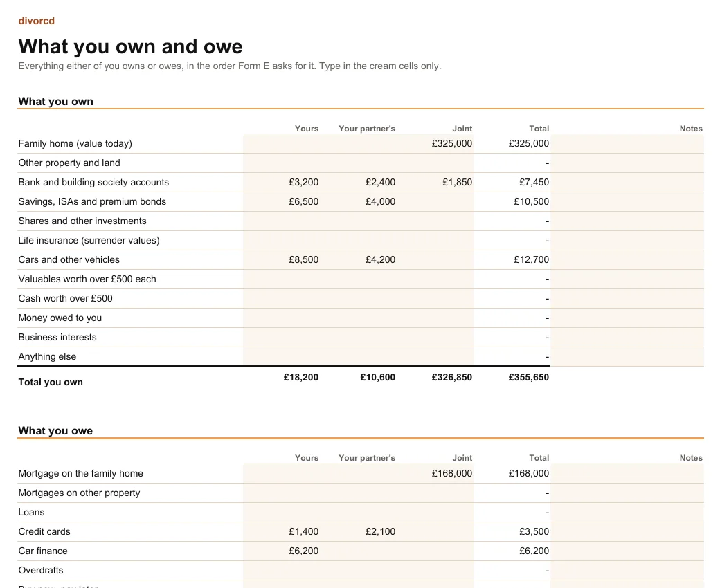Screen dimensions: 720x588
Task: Select Business interests Joint cell
Action: click(x=435, y=337)
